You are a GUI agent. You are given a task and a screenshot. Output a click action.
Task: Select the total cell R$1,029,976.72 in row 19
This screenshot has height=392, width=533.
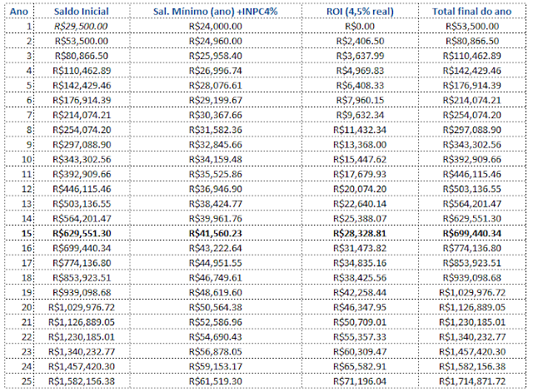pyautogui.click(x=472, y=292)
